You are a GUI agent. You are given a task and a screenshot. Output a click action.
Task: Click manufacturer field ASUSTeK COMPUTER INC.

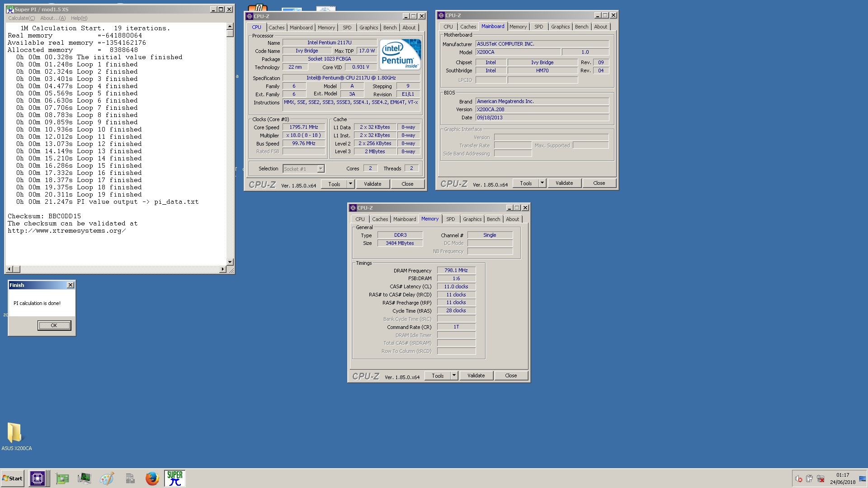click(542, 44)
